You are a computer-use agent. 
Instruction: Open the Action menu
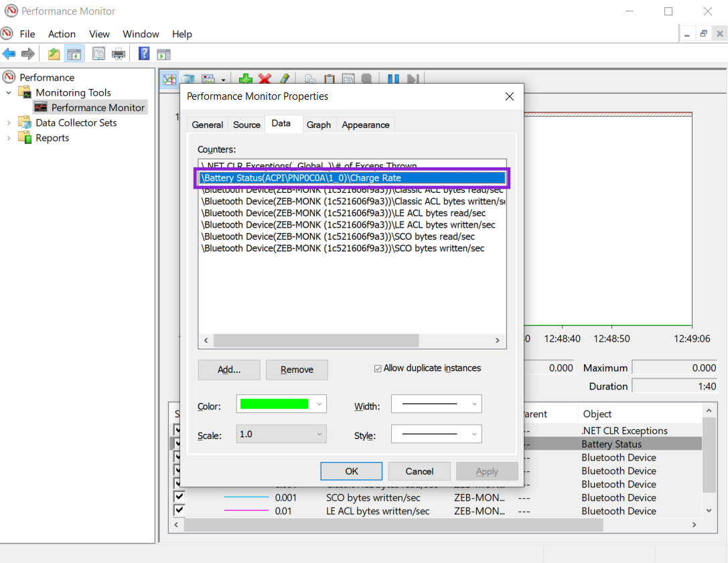[x=62, y=34]
